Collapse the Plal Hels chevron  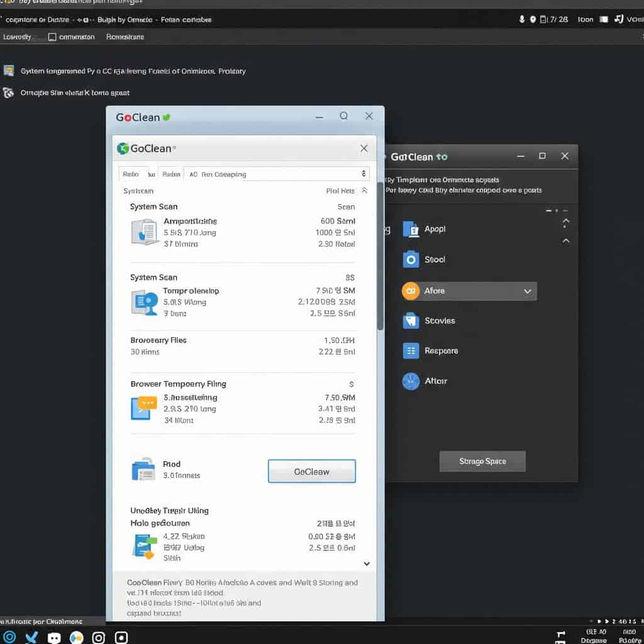[x=364, y=191]
